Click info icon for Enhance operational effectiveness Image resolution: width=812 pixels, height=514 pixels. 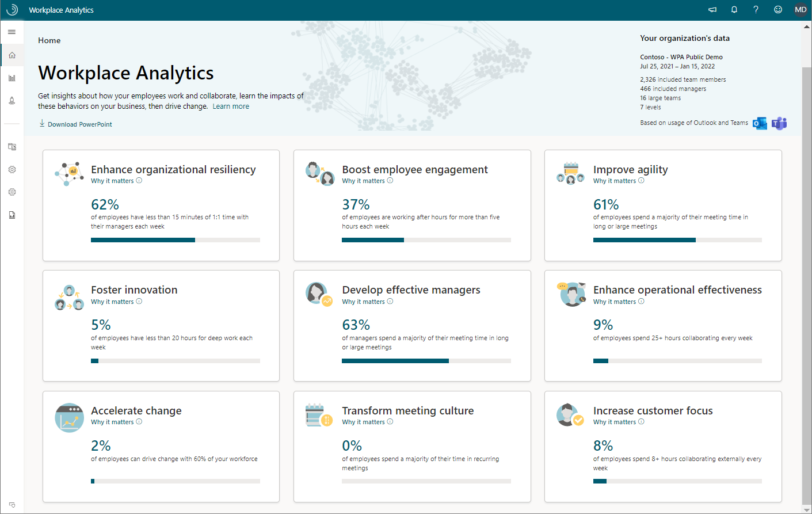pos(642,302)
